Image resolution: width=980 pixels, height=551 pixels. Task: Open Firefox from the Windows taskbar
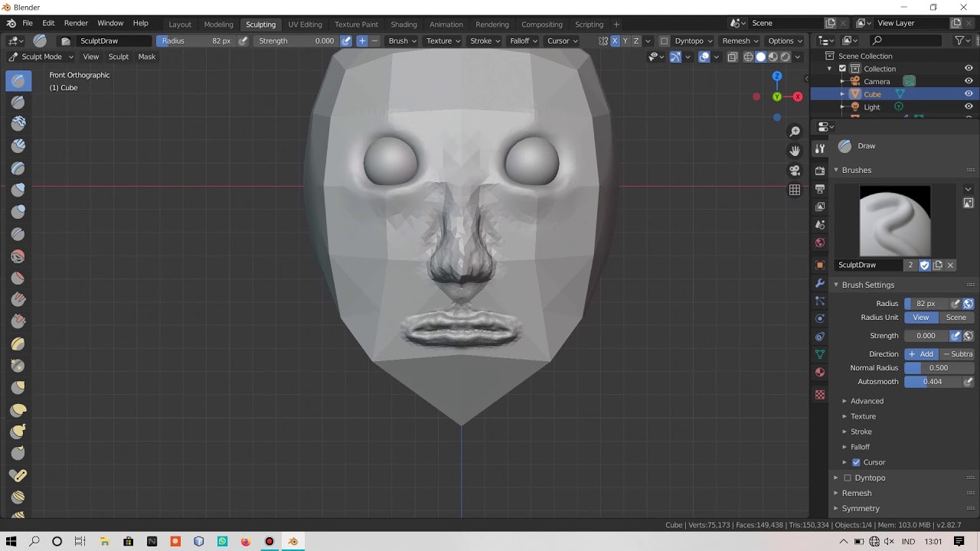[246, 541]
